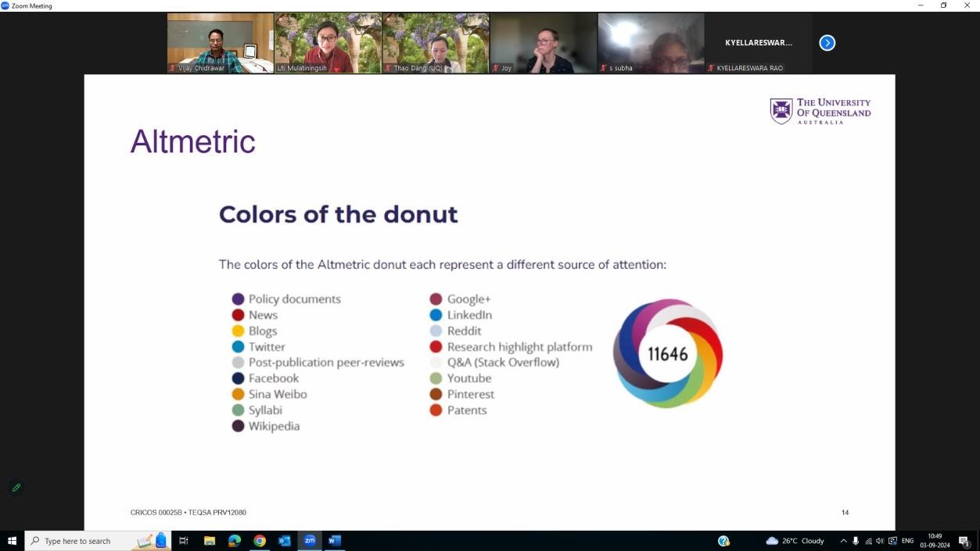Open Microsoft Edge from taskbar
Image resolution: width=980 pixels, height=551 pixels.
pos(235,541)
